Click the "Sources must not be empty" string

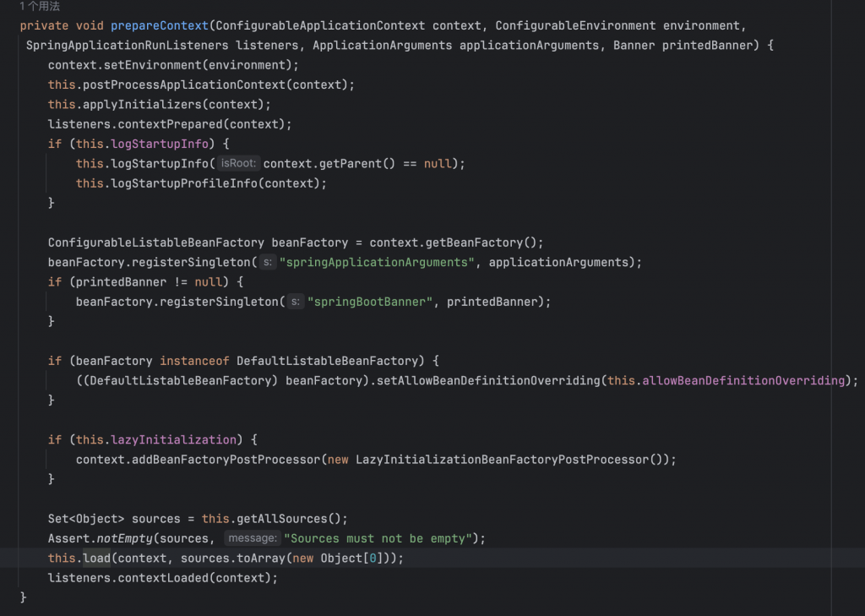coord(378,538)
